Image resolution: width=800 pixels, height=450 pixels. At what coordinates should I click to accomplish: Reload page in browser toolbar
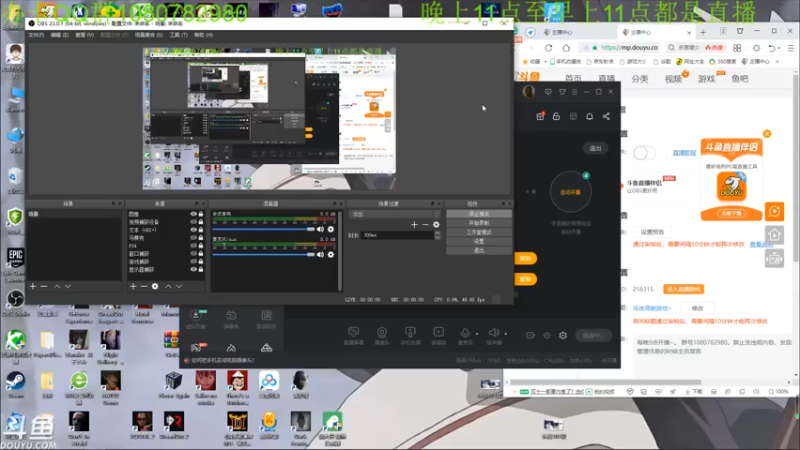548,47
